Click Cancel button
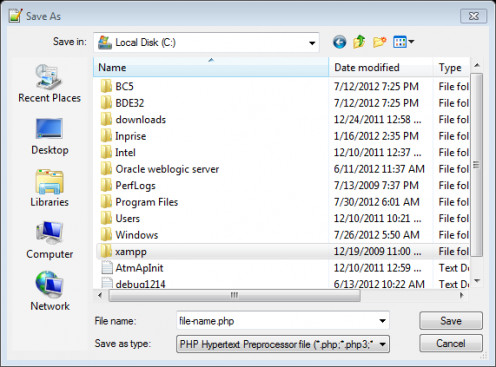This screenshot has width=496, height=367. pyautogui.click(x=451, y=343)
